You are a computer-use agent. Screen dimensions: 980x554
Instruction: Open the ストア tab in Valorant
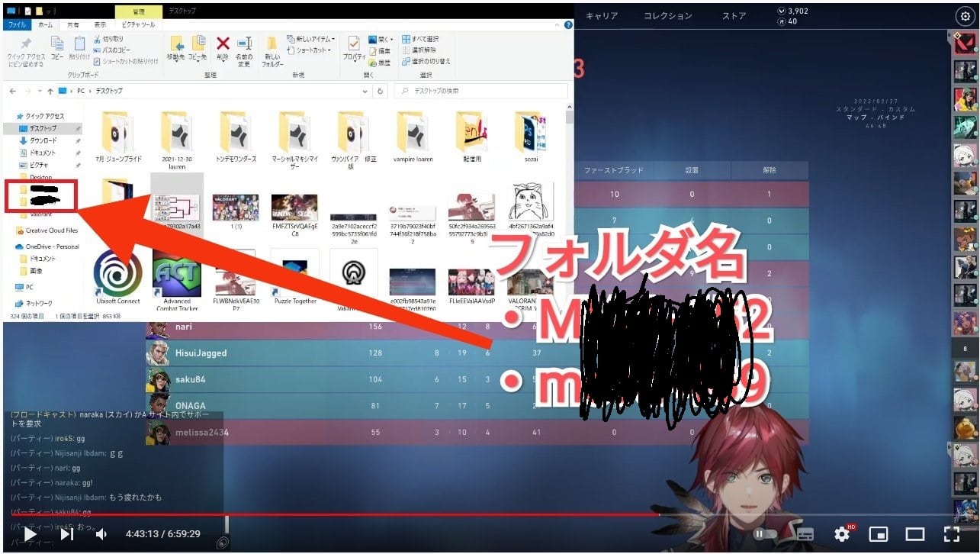point(734,16)
